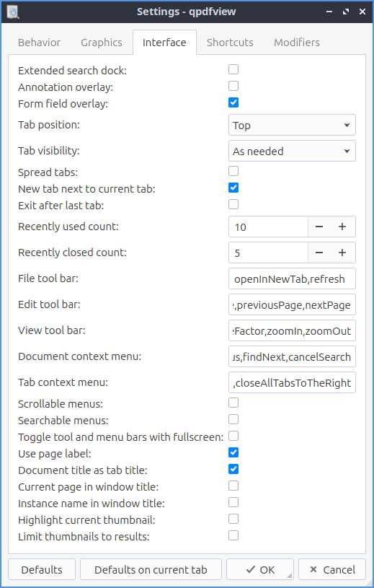Enable Spread tabs checkbox
Image resolution: width=374 pixels, height=588 pixels.
pyautogui.click(x=233, y=171)
